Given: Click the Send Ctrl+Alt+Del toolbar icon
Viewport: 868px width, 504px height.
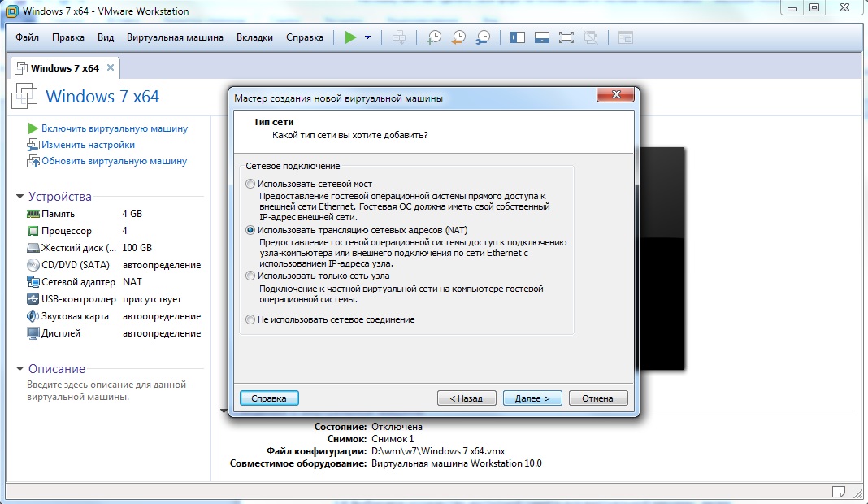Looking at the screenshot, I should [x=399, y=37].
